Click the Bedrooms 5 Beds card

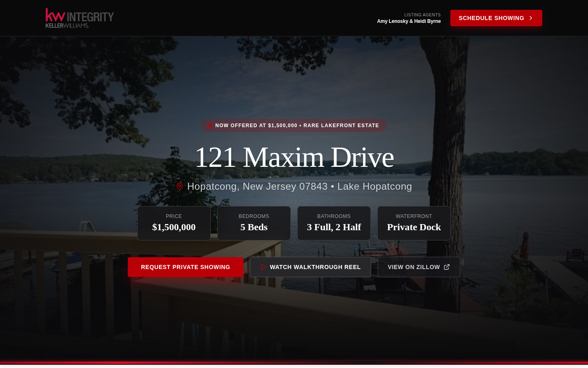(x=254, y=223)
